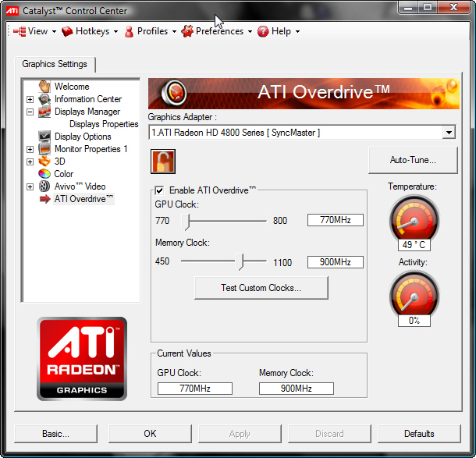Viewport: 476px width, 458px height.
Task: Click the Preferences gear icon
Action: (187, 31)
